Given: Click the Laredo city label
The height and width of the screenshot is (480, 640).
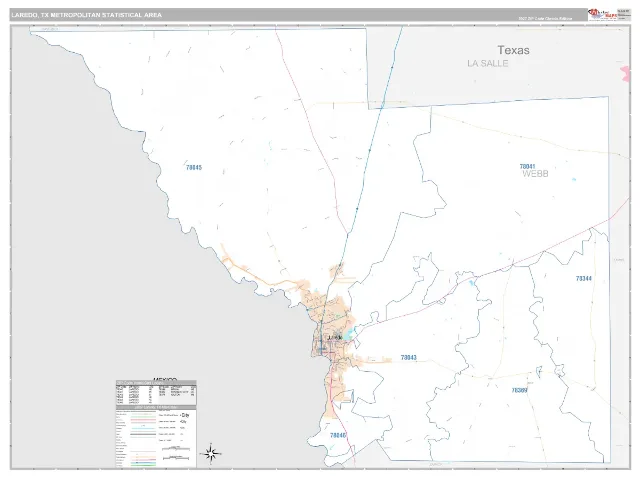Looking at the screenshot, I should coord(335,338).
